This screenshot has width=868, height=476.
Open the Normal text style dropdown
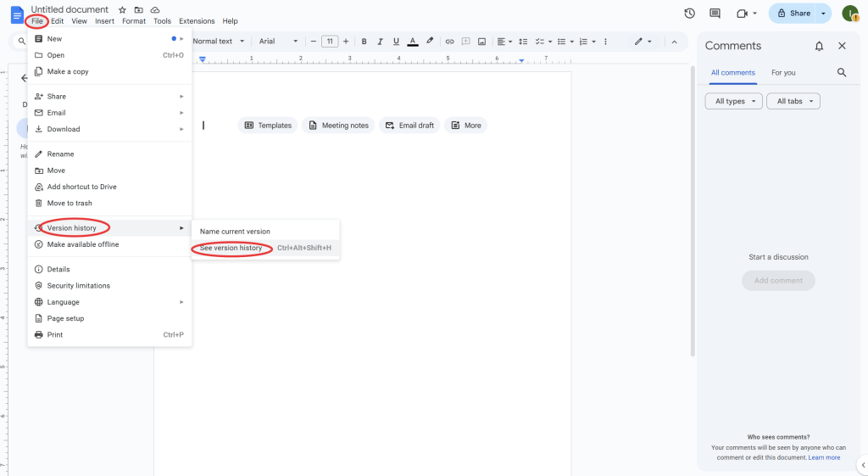218,42
